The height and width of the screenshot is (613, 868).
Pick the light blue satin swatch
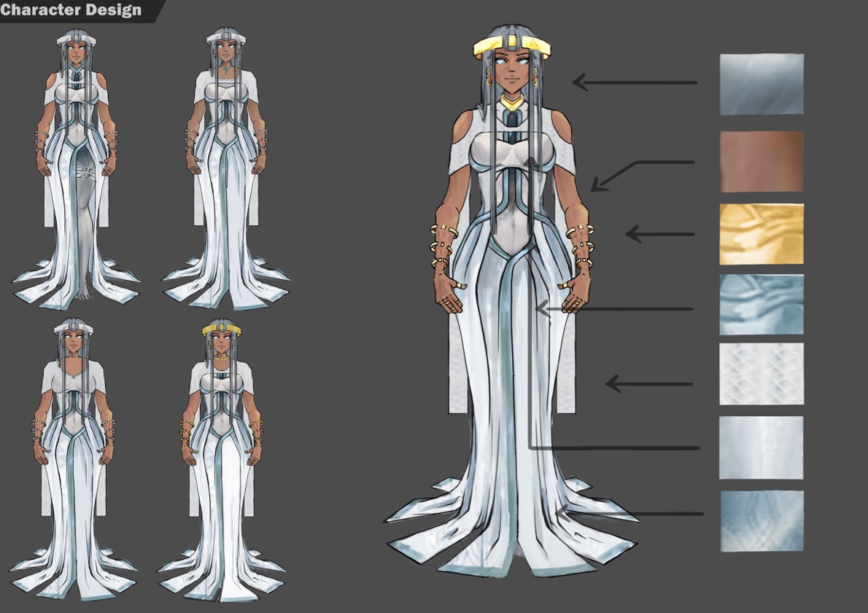coord(762,304)
